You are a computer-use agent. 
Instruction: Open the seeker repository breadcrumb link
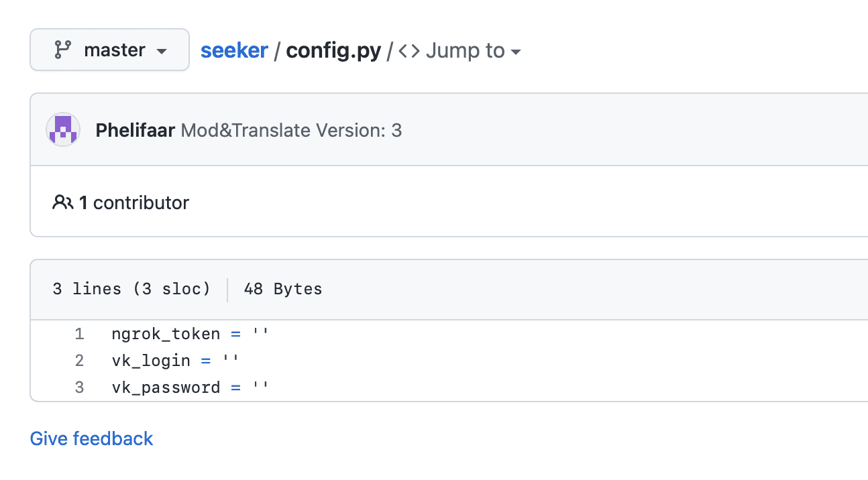(234, 50)
